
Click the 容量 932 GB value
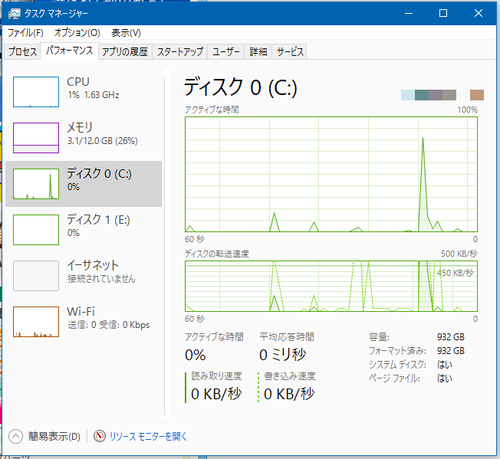pos(451,337)
